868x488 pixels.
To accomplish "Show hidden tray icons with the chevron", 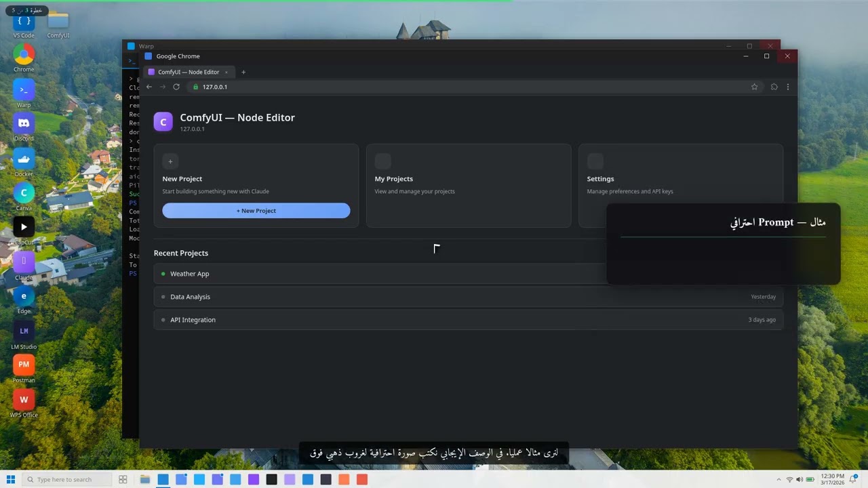I will point(778,479).
